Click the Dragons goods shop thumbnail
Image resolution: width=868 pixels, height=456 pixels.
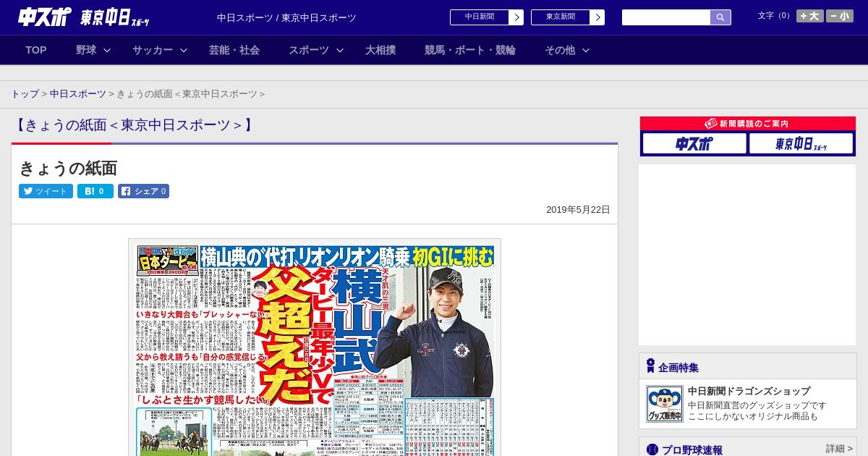pyautogui.click(x=664, y=404)
